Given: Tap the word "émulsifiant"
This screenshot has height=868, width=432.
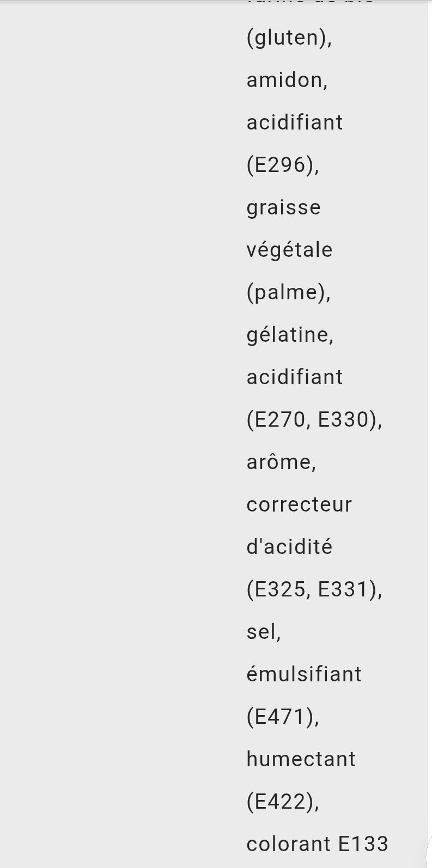Looking at the screenshot, I should 304,674.
